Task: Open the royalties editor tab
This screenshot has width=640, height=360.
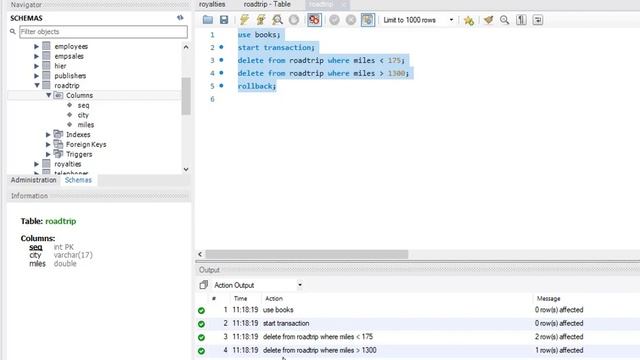Action: pos(212,4)
